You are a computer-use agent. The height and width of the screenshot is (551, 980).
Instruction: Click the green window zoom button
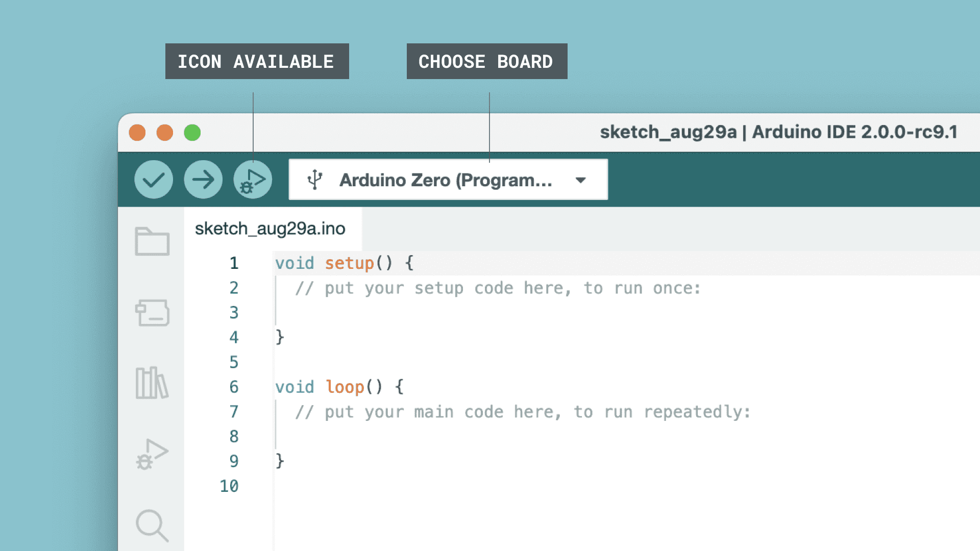click(192, 133)
